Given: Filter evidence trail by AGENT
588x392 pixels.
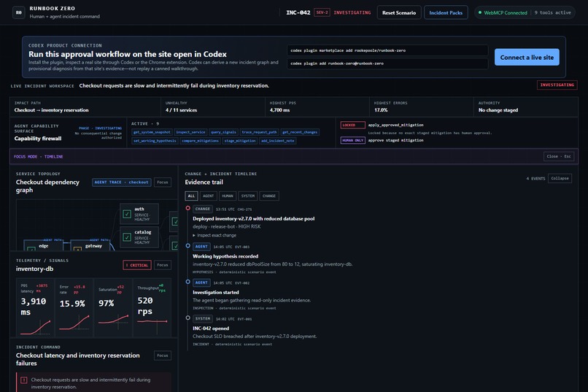Looking at the screenshot, I should click(208, 196).
